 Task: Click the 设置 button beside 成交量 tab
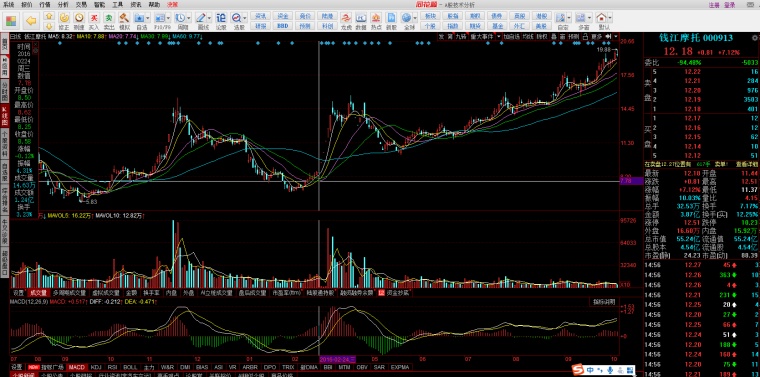click(18, 293)
